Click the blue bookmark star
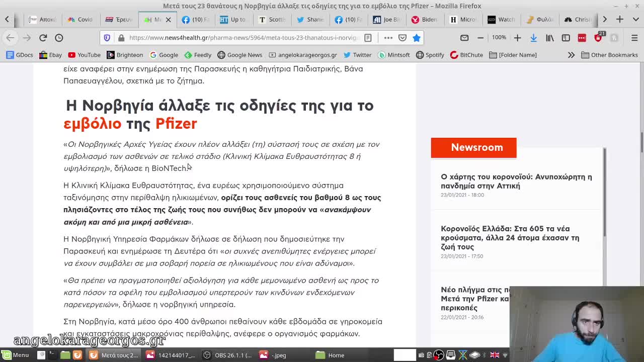The height and width of the screenshot is (362, 644). point(417,38)
